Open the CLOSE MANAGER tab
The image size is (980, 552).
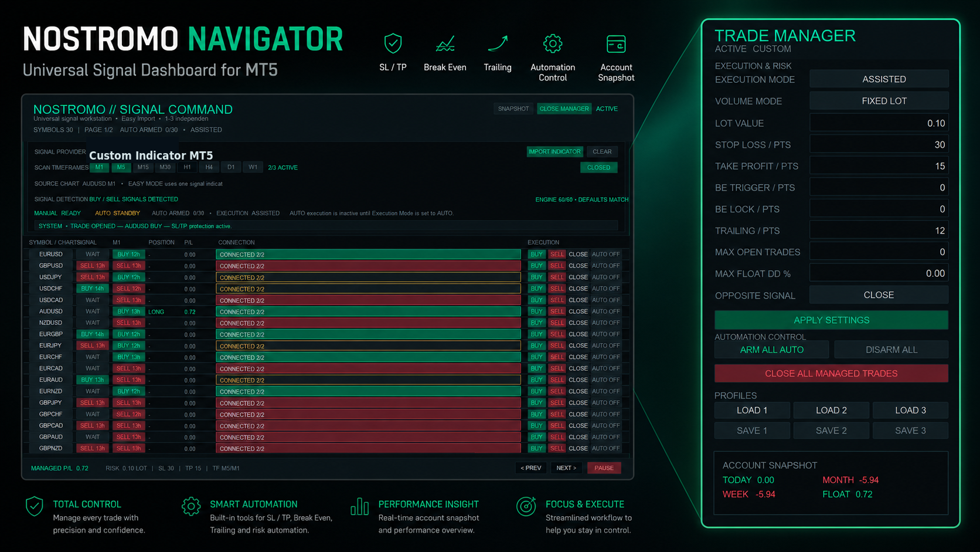(x=564, y=109)
